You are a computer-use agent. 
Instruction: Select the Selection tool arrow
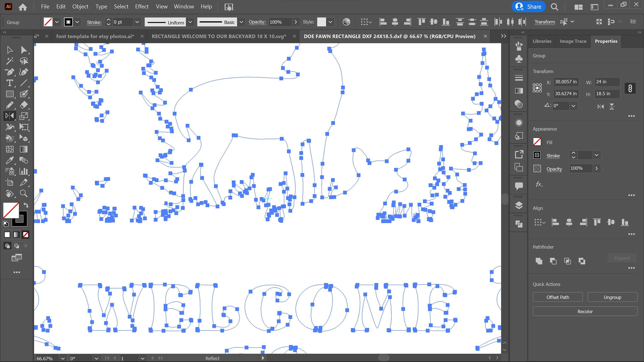(x=10, y=50)
